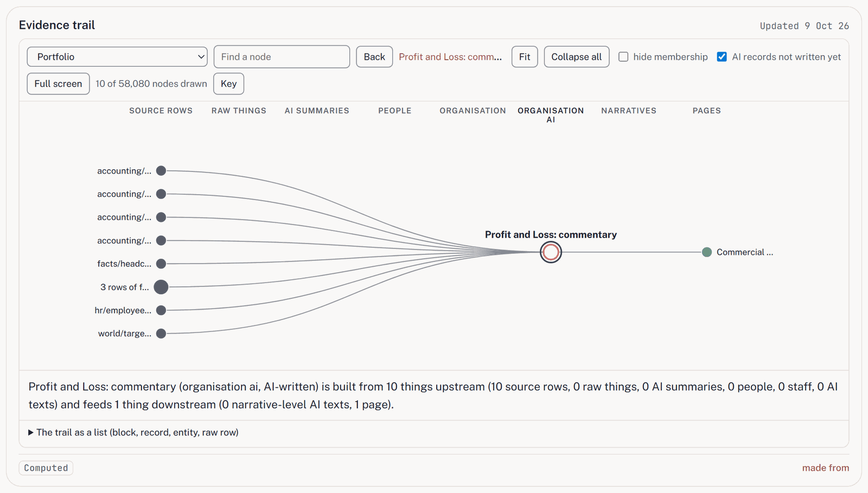Viewport: 868px width, 493px height.
Task: Select the hr/employee... source node circle
Action: (x=161, y=310)
